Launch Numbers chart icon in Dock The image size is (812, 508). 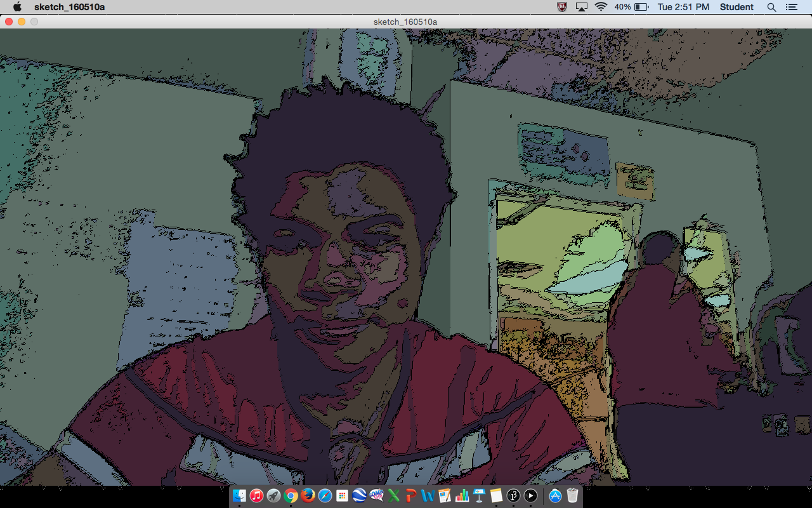point(462,495)
